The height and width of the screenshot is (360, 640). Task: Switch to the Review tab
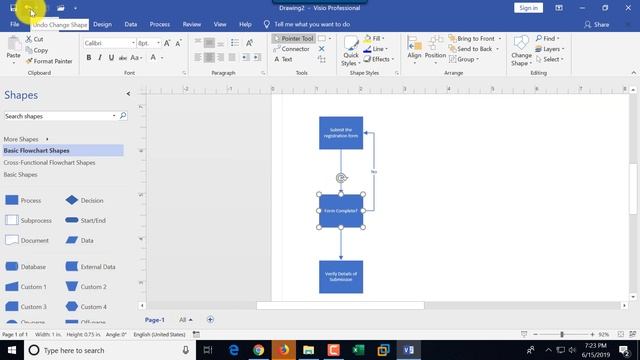pos(191,24)
